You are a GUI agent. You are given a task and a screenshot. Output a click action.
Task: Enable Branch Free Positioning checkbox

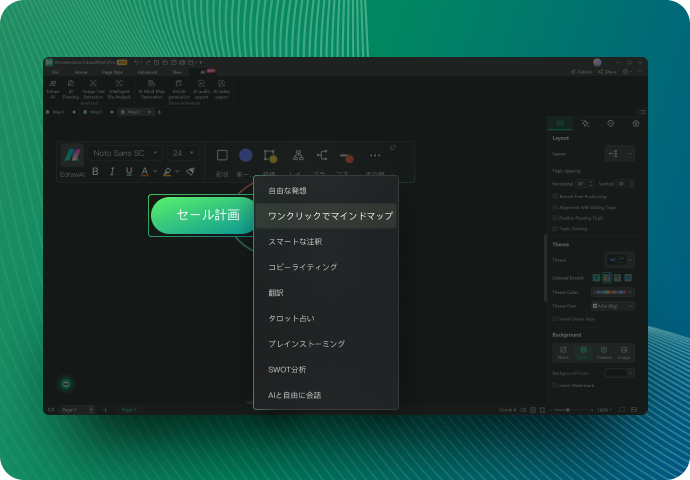coord(556,195)
